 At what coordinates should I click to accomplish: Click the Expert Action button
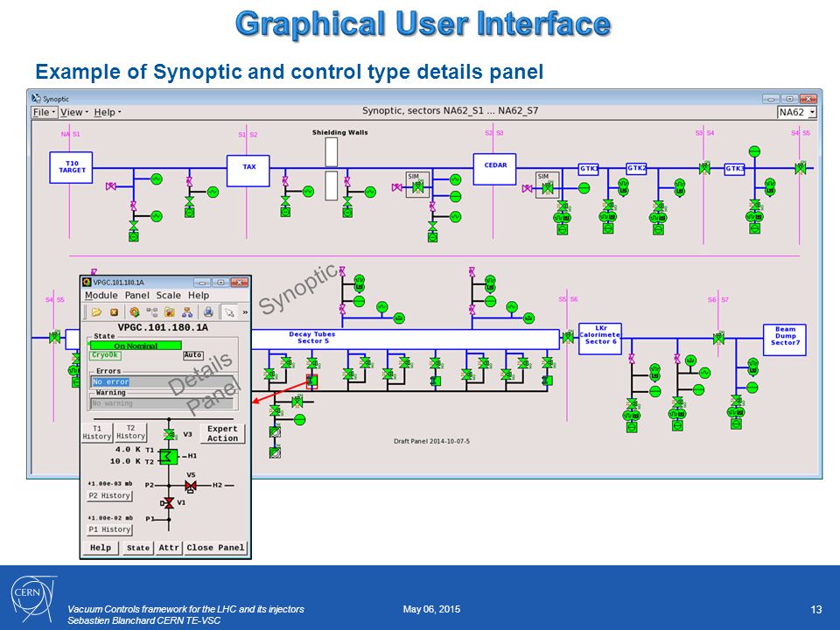tap(222, 433)
